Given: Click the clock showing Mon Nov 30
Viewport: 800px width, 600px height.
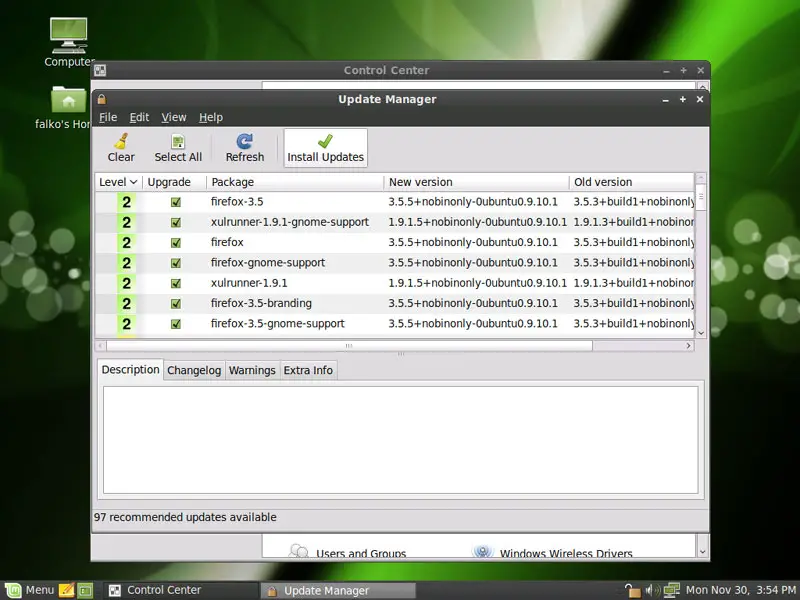Looking at the screenshot, I should pyautogui.click(x=741, y=590).
